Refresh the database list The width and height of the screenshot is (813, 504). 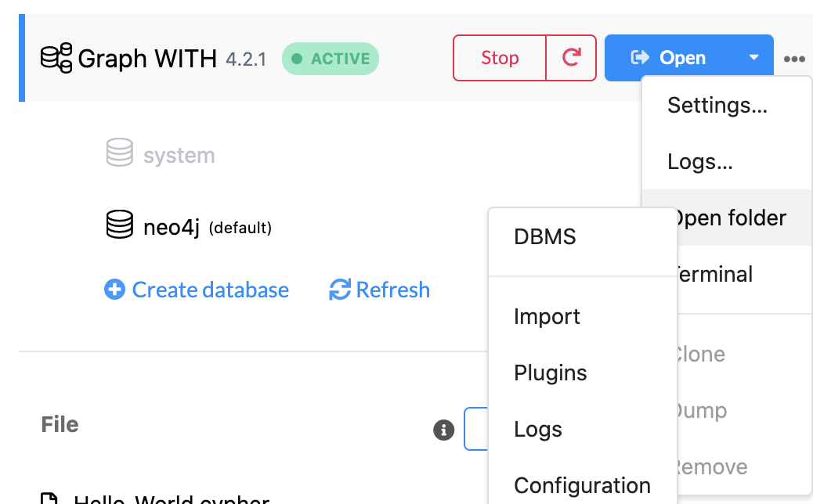click(x=380, y=290)
